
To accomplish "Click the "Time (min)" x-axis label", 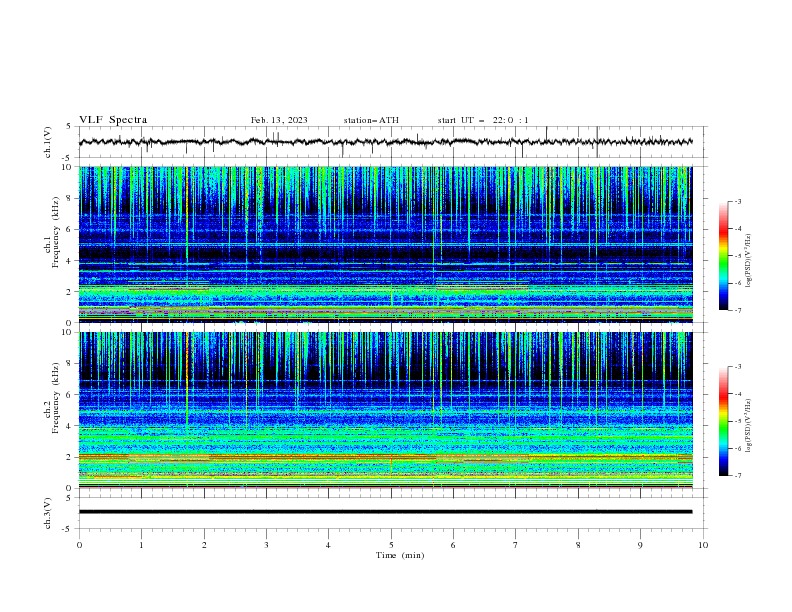I will pyautogui.click(x=400, y=555).
